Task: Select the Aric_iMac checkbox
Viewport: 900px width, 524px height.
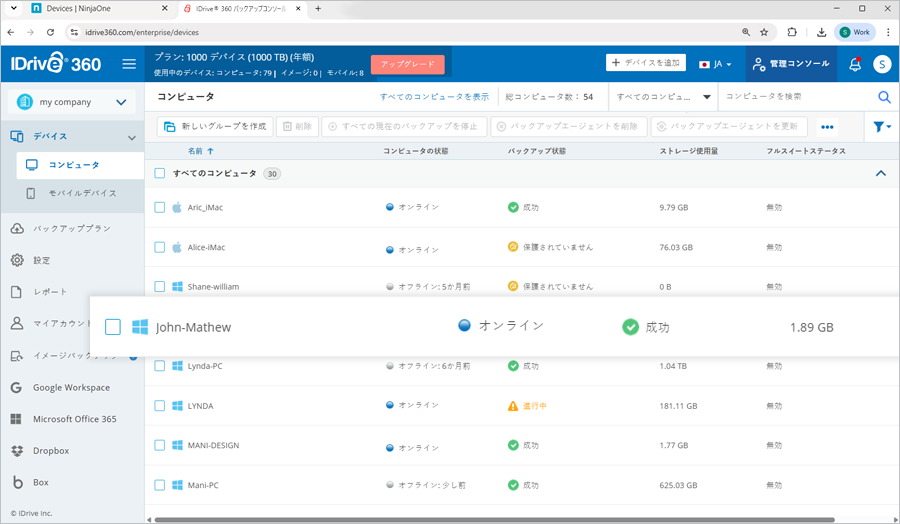Action: pyautogui.click(x=160, y=207)
